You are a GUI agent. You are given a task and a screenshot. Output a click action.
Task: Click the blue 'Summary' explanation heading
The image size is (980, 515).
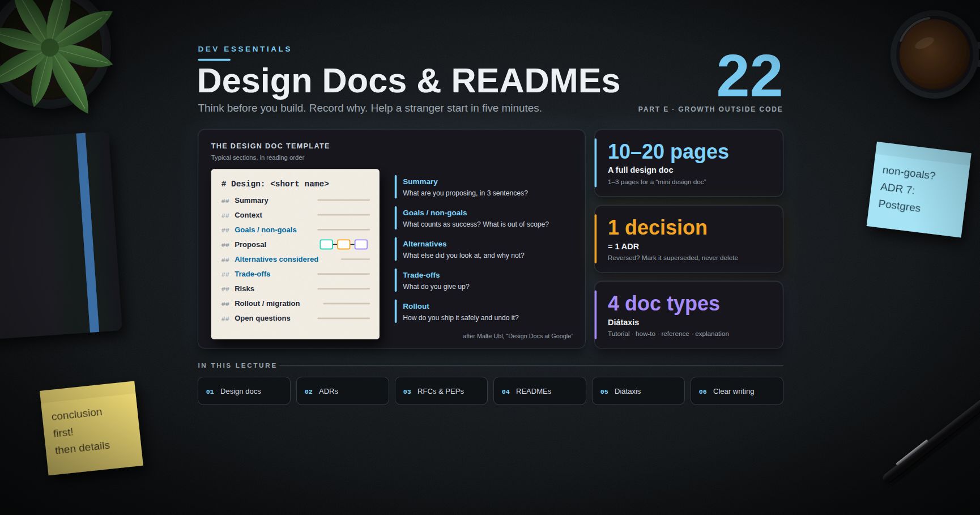tap(420, 182)
